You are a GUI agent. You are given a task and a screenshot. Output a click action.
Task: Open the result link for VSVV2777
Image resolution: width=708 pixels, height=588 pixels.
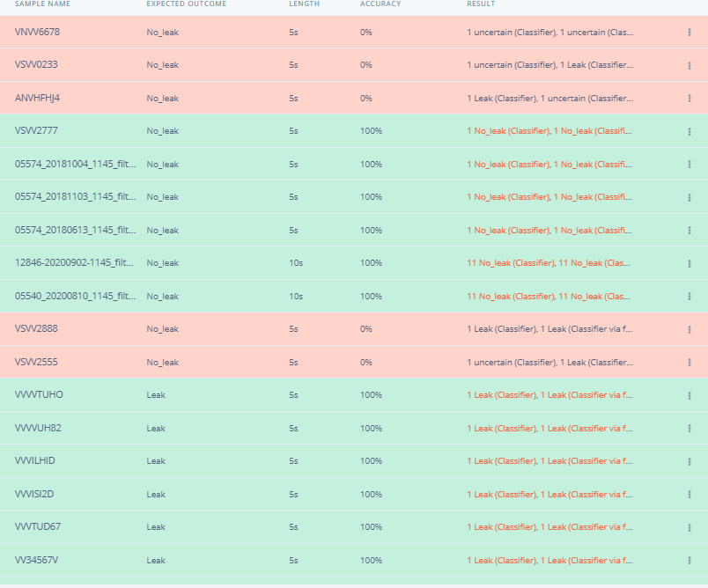coord(549,131)
